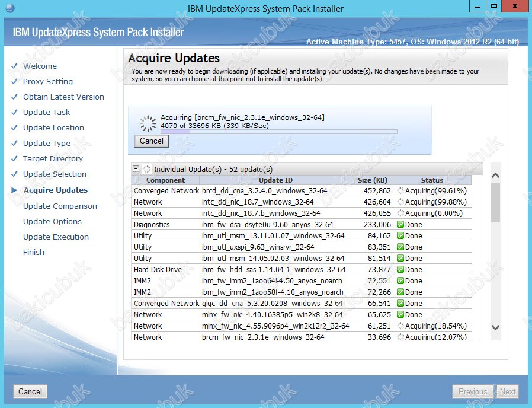Click the download progress bar
Image resolution: width=532 pixels, height=408 pixels.
tap(278, 132)
